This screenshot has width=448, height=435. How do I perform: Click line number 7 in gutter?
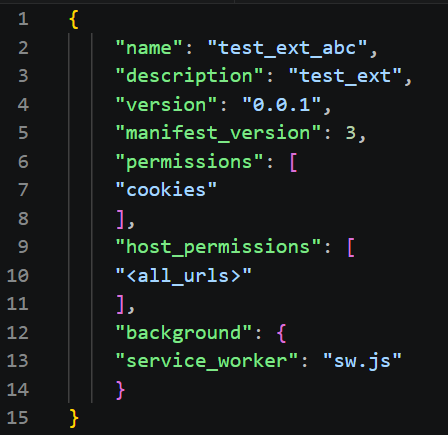pos(23,190)
